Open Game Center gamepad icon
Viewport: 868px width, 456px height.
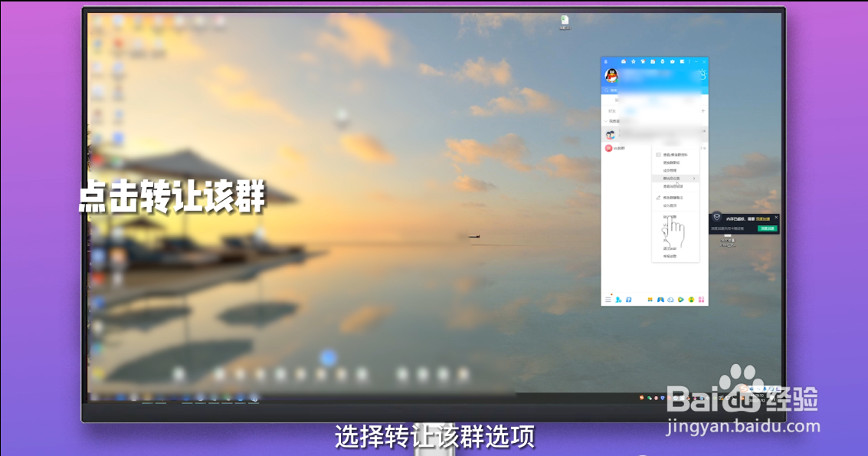point(660,300)
